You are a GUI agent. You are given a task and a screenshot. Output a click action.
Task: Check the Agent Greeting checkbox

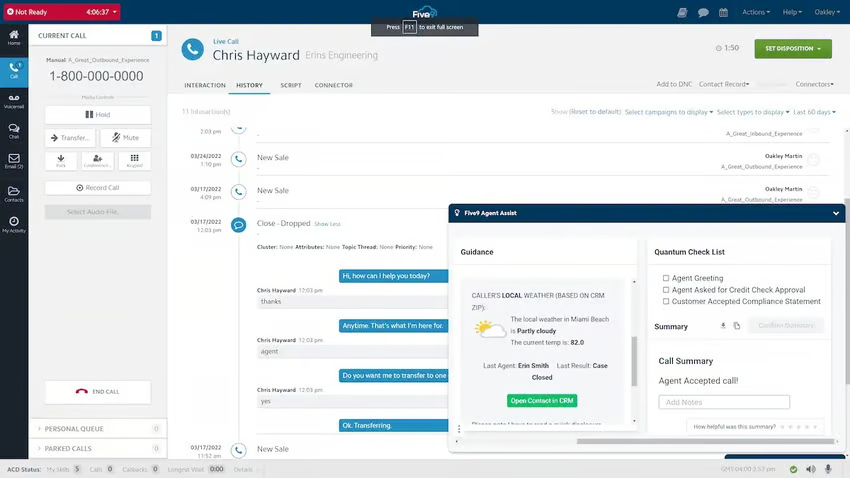tap(666, 279)
